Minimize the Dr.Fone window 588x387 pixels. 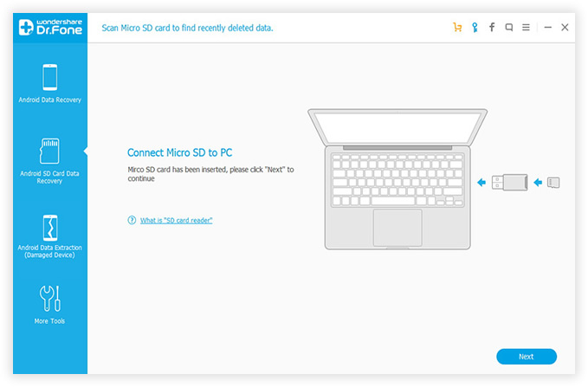pos(548,28)
